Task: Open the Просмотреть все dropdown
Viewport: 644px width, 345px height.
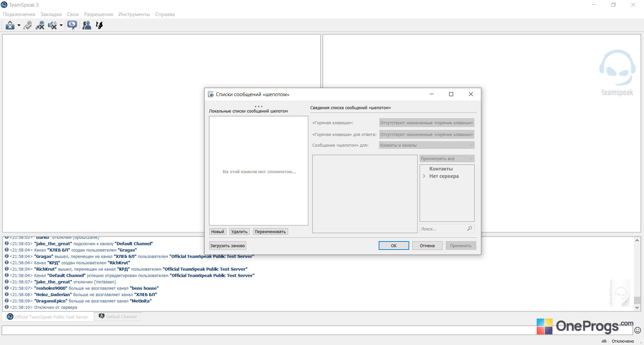Action: click(x=447, y=158)
